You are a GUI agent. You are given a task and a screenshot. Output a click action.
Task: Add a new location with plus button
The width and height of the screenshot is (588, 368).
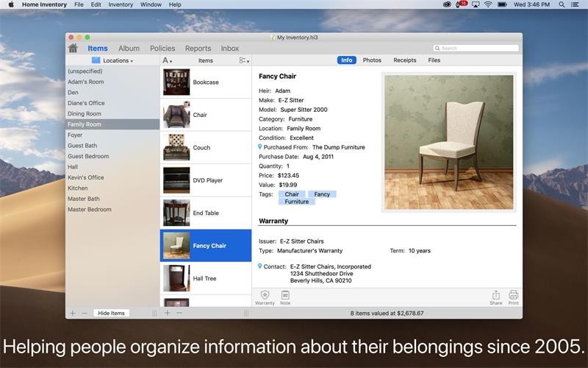point(73,314)
